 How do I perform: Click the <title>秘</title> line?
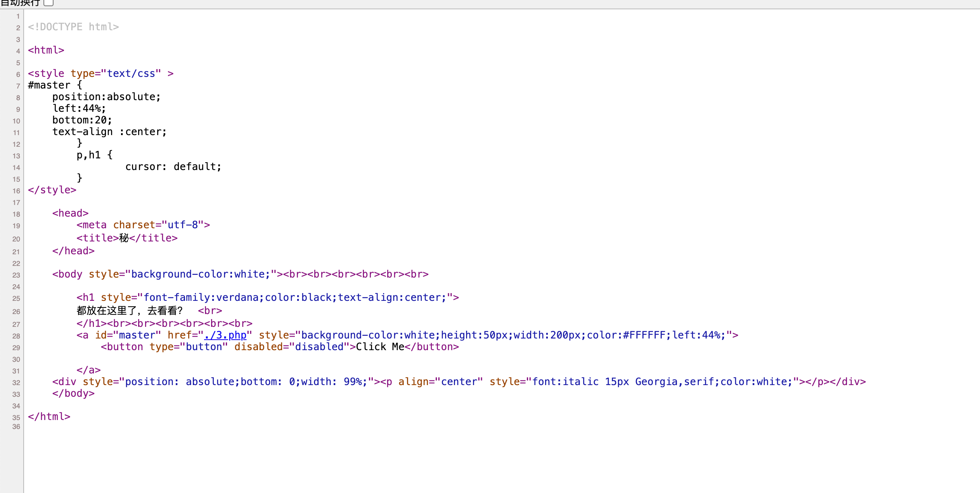pyautogui.click(x=127, y=238)
